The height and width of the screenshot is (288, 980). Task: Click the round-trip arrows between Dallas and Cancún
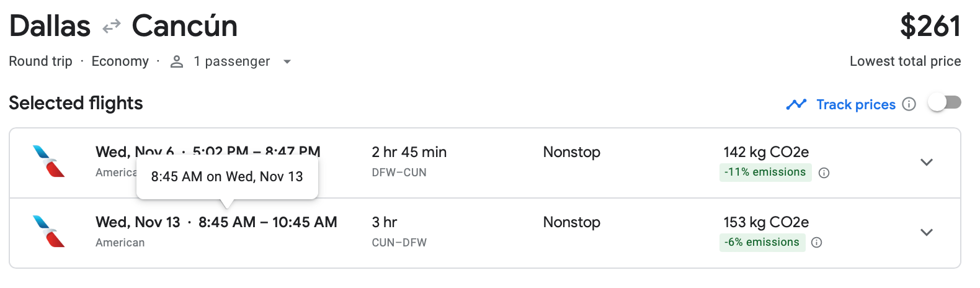coord(112,27)
